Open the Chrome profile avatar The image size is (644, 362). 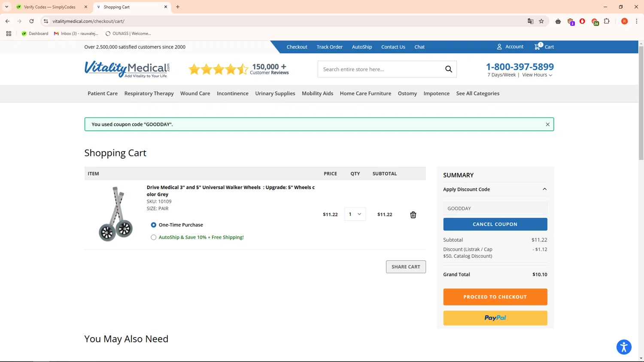(x=624, y=21)
